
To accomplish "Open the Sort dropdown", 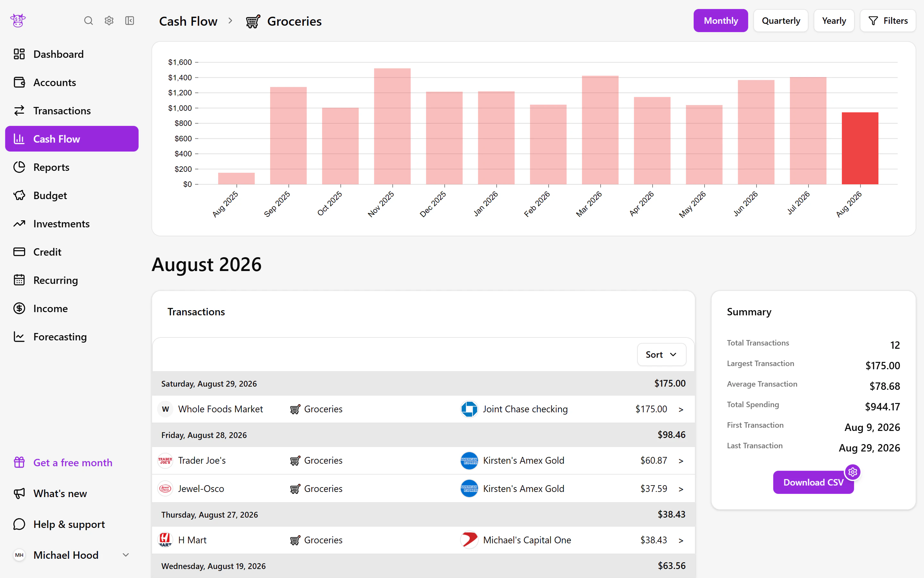I will click(661, 355).
